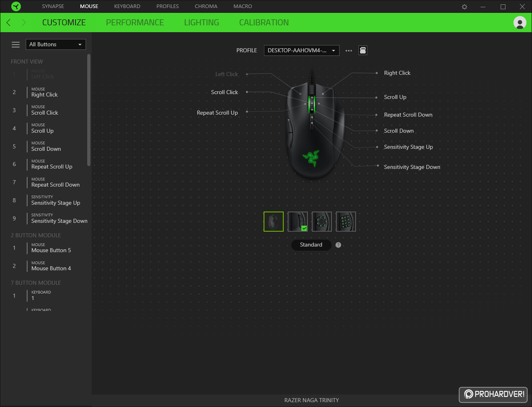
Task: Open the CALIBRATION subtab
Action: click(264, 23)
